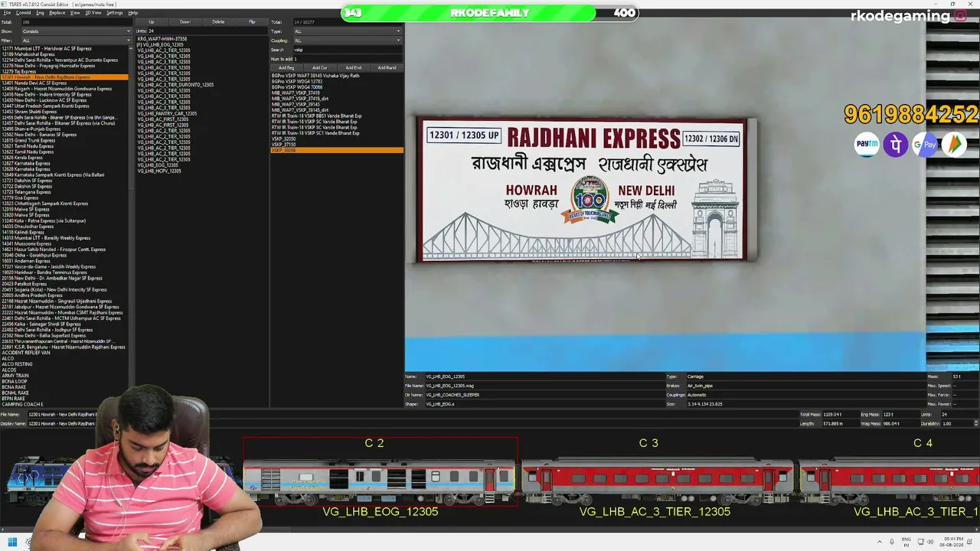Select consist 12615 Grand Trunk Express
Image resolution: width=980 pixels, height=551 pixels.
click(x=28, y=141)
